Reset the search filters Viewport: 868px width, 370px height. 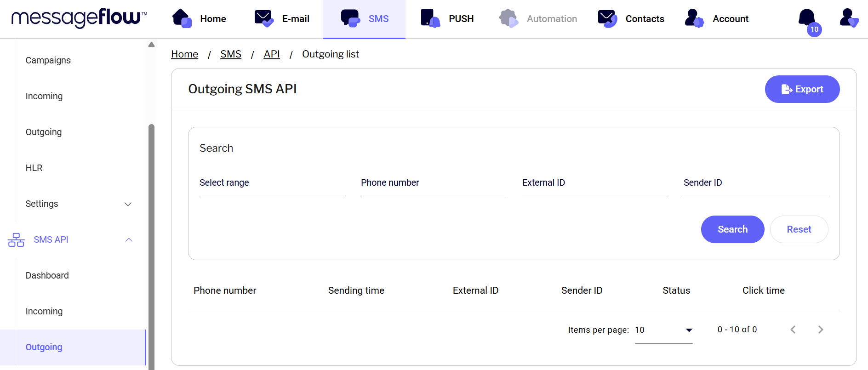[799, 229]
